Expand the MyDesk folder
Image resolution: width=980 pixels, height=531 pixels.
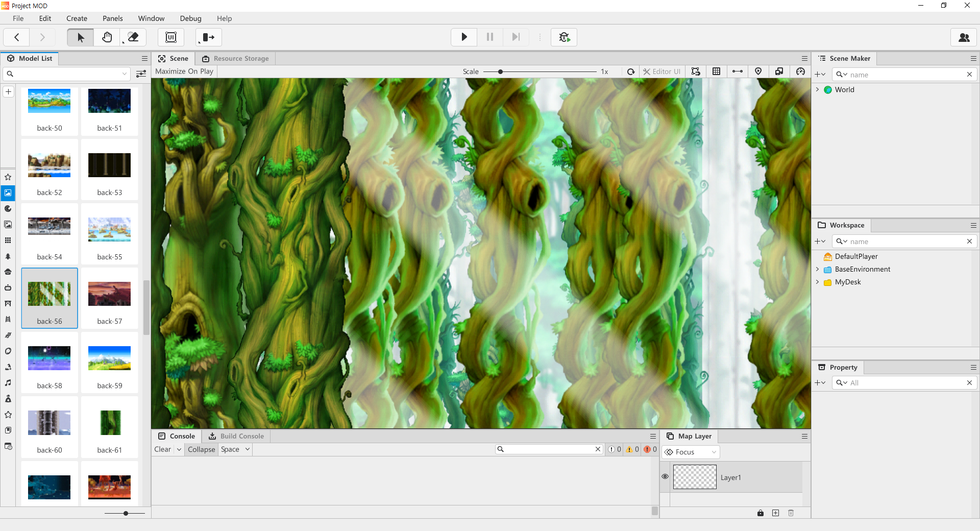click(818, 282)
